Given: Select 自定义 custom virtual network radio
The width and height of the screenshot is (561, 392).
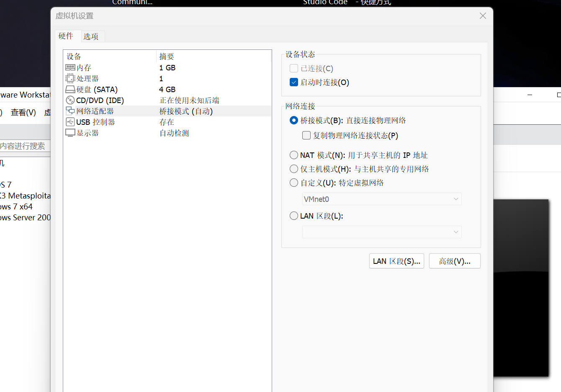Looking at the screenshot, I should point(294,183).
